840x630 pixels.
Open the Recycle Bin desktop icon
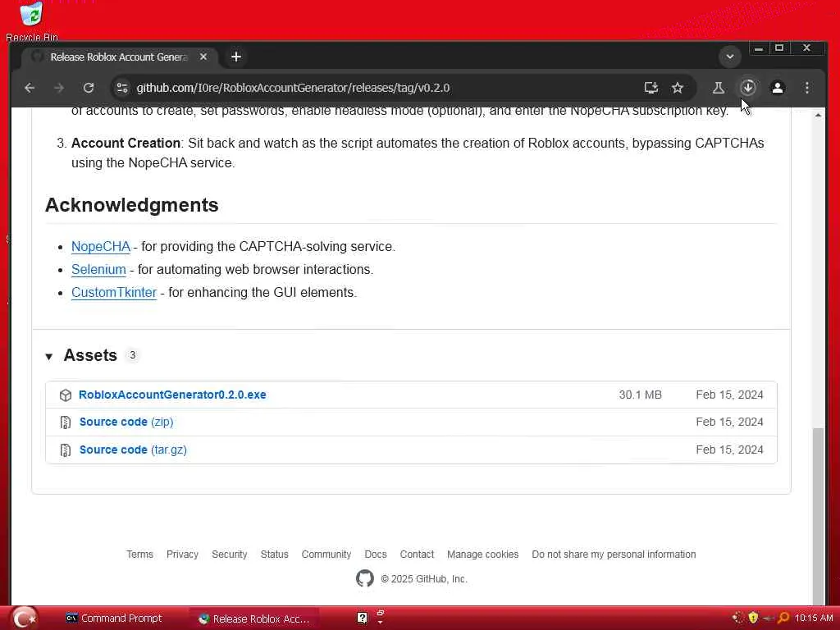32,21
